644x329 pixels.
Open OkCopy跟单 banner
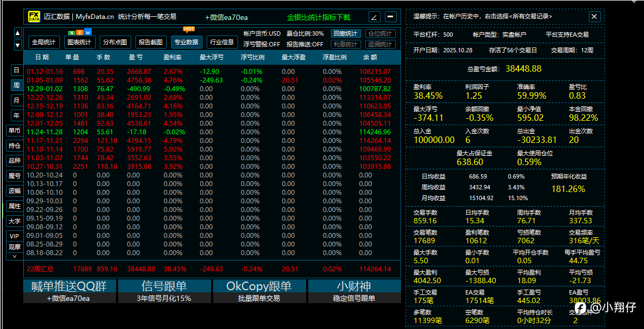click(260, 286)
